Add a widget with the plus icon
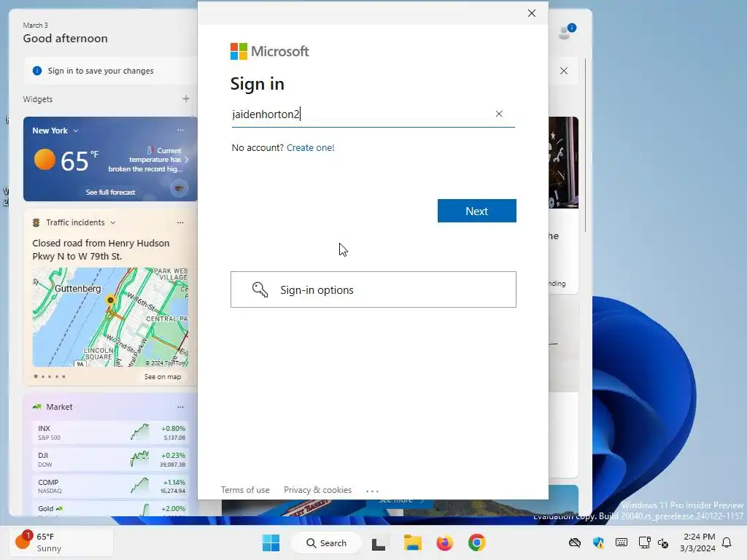 pyautogui.click(x=186, y=98)
